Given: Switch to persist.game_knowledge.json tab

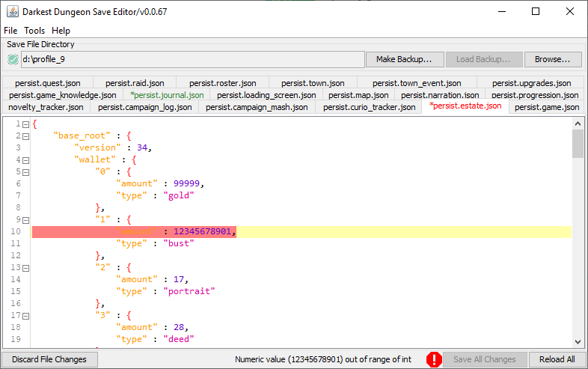Looking at the screenshot, I should click(x=63, y=95).
